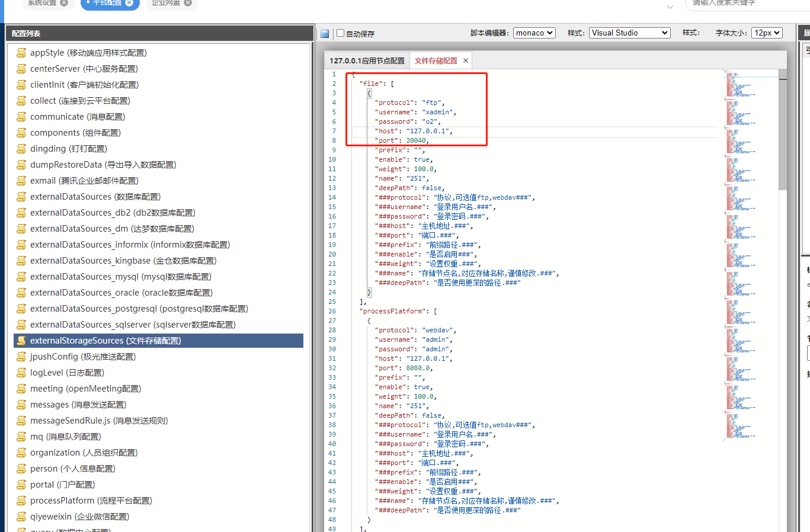Close the 企业网盘 top tab

pos(188,2)
